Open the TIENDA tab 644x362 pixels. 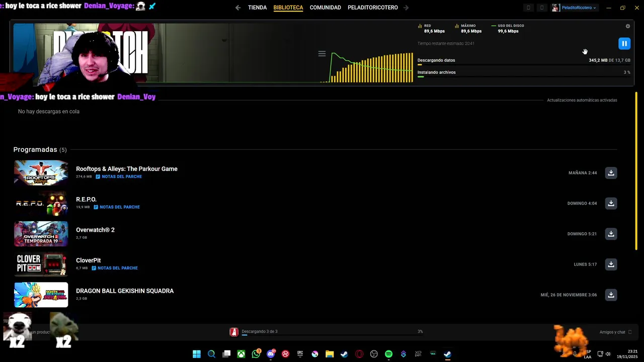[x=257, y=8]
